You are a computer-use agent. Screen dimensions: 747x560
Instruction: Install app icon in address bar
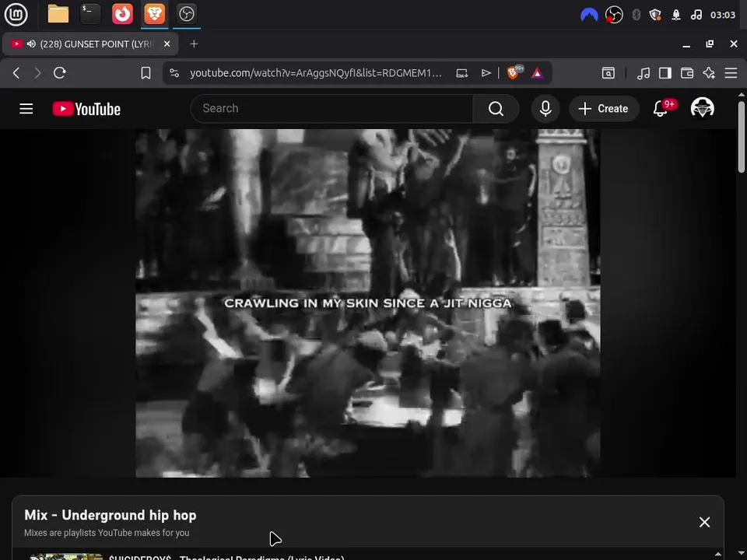[461, 73]
